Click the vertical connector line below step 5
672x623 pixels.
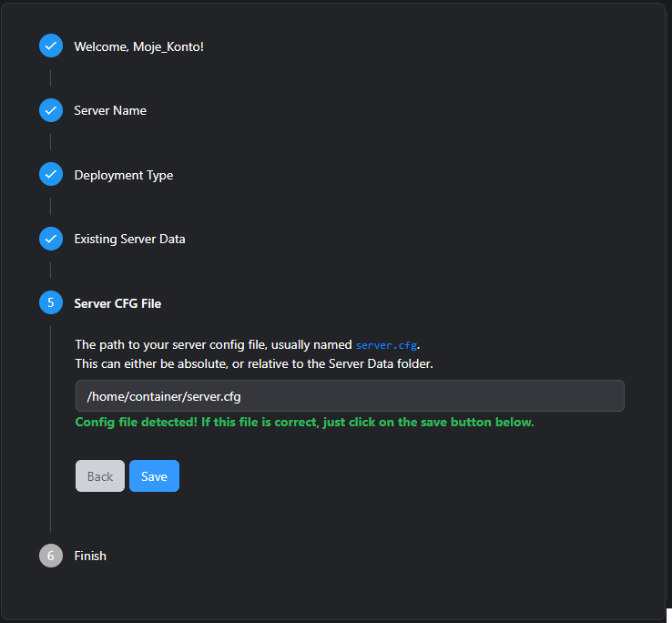coord(51,428)
